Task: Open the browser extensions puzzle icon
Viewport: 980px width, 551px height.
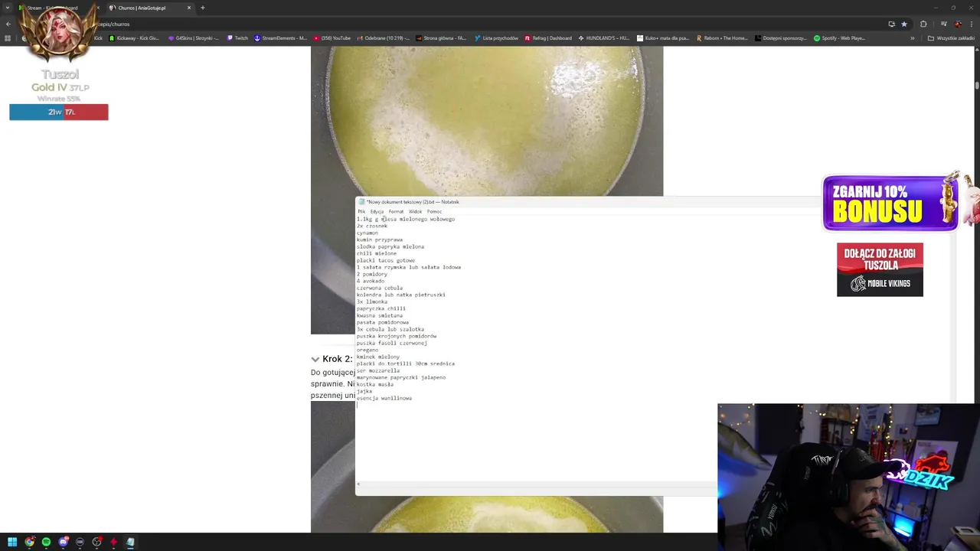Action: [x=923, y=24]
